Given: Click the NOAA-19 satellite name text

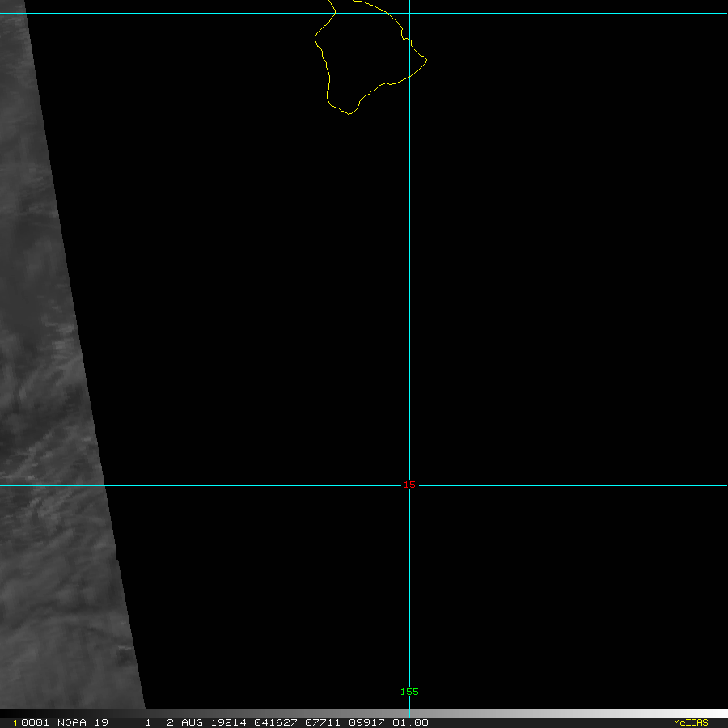Looking at the screenshot, I should (83, 722).
